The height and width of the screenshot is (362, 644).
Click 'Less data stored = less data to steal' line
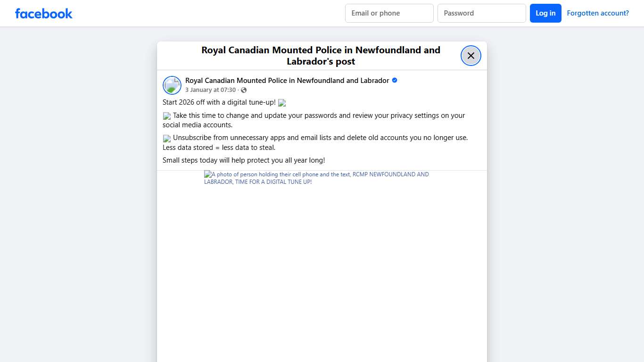point(219,148)
